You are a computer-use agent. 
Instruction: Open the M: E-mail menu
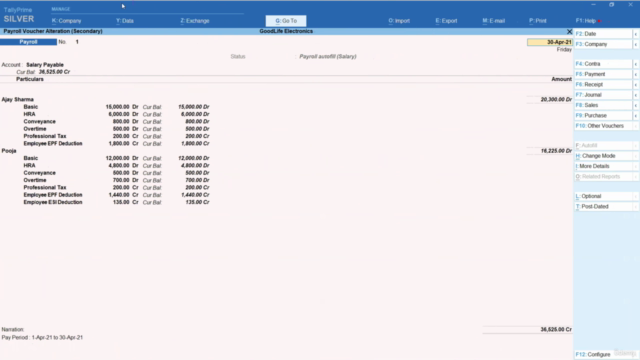coord(493,21)
